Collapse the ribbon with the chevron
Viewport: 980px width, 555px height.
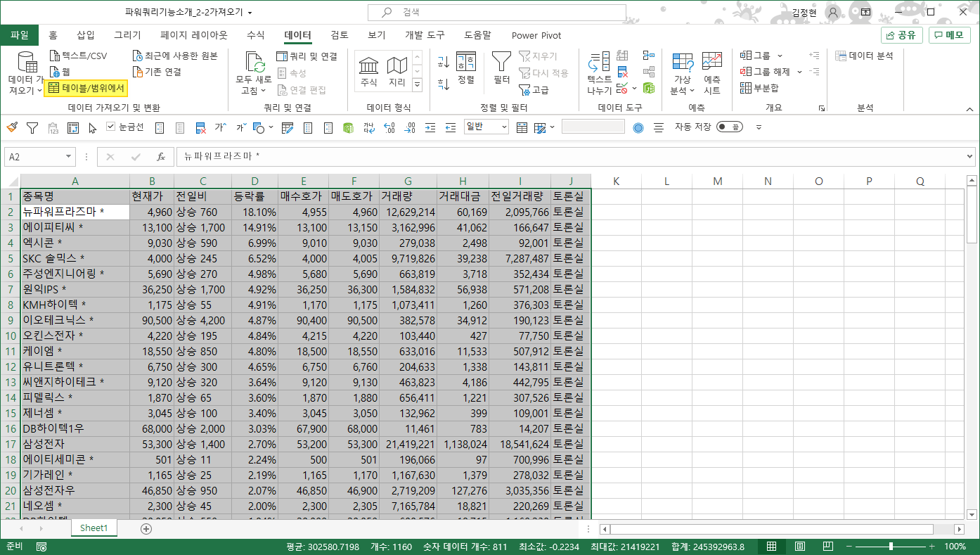(969, 109)
